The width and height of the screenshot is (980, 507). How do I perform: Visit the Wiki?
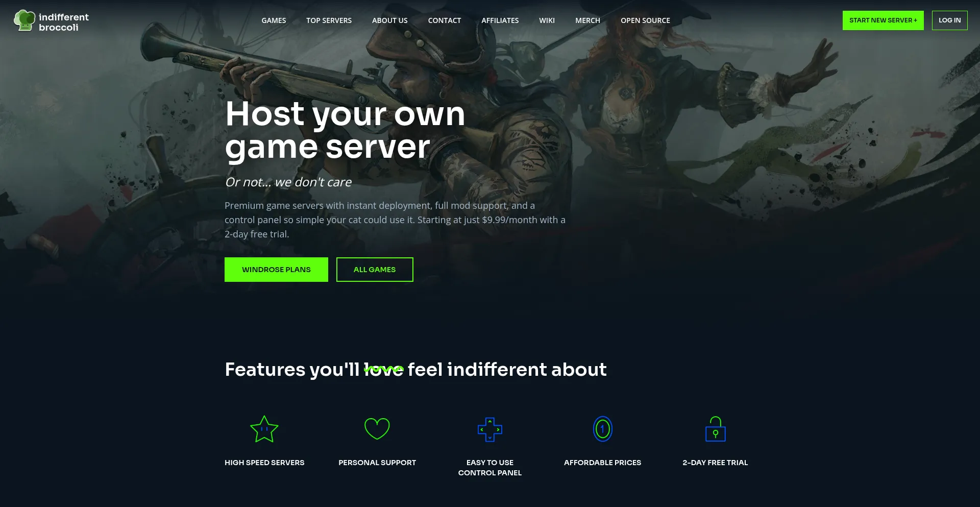547,20
